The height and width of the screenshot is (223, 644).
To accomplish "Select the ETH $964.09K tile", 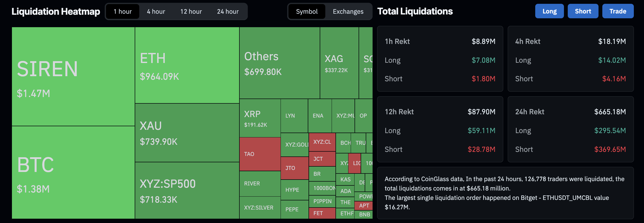I will pos(187,65).
